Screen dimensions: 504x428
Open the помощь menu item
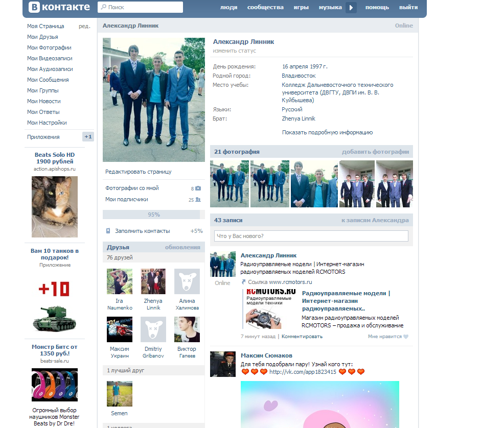[x=377, y=7]
